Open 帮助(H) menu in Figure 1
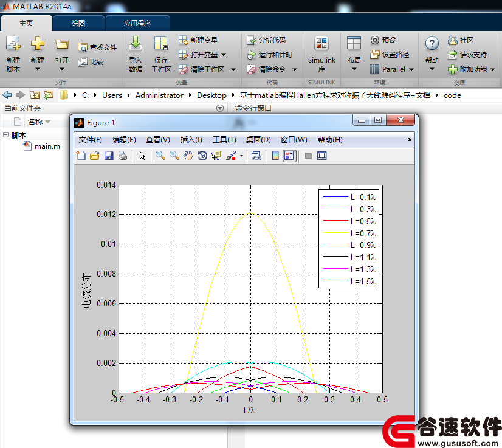This screenshot has width=502, height=448. click(330, 140)
